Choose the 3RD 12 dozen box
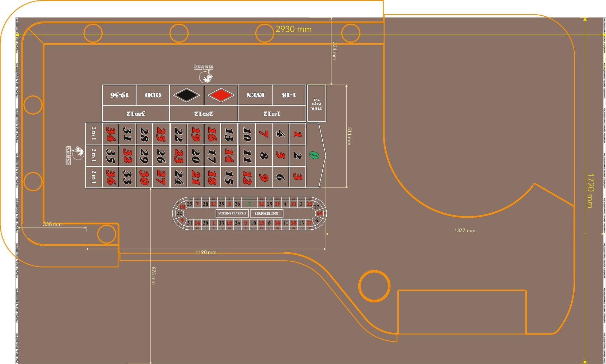The image size is (606, 364). [136, 114]
